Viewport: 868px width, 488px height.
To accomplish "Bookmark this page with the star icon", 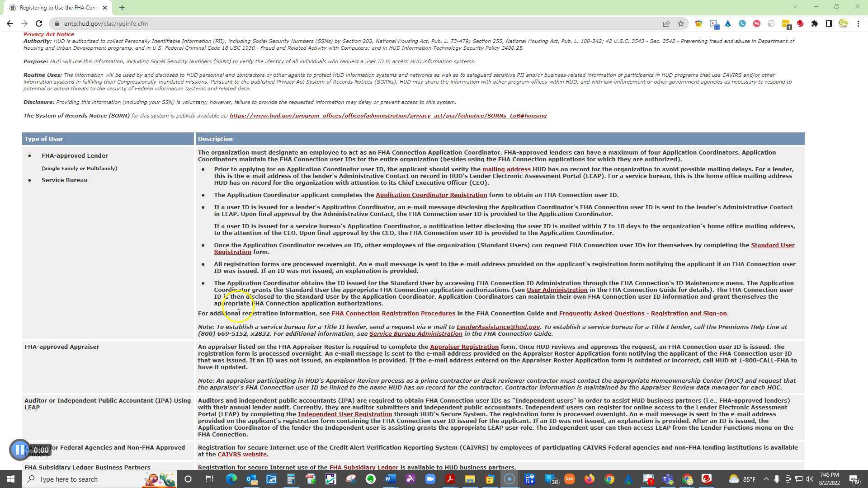I will pyautogui.click(x=681, y=23).
